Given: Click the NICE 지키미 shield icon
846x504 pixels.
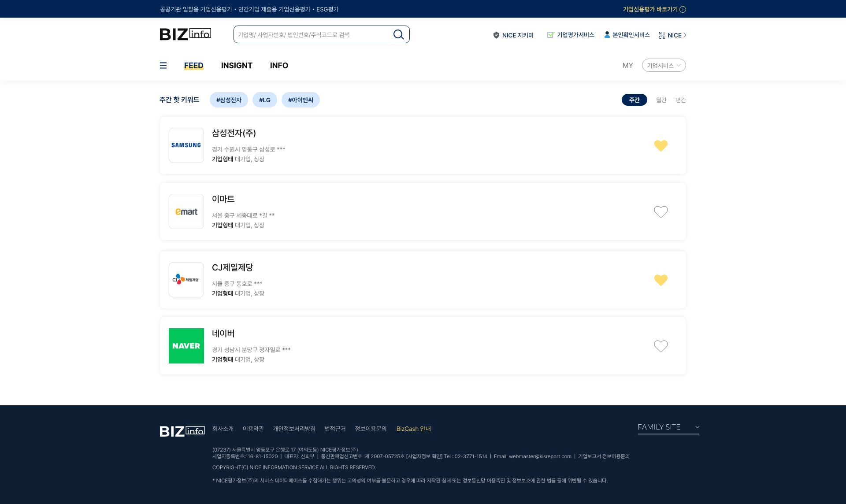Looking at the screenshot, I should pos(496,35).
